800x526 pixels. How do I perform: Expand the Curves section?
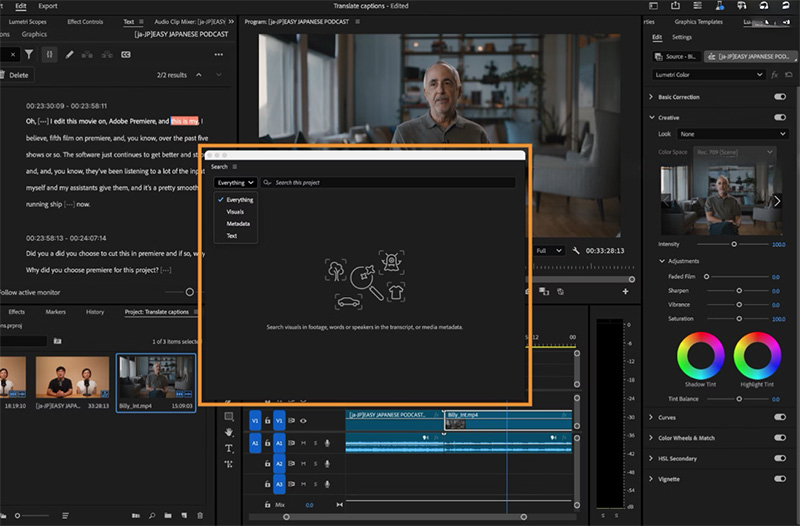(x=651, y=417)
